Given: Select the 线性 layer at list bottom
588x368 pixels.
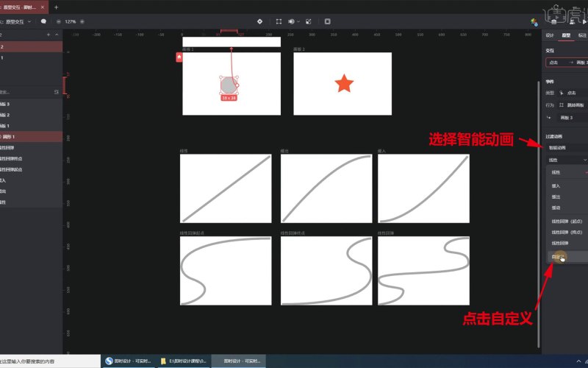Looking at the screenshot, I should tap(31, 202).
